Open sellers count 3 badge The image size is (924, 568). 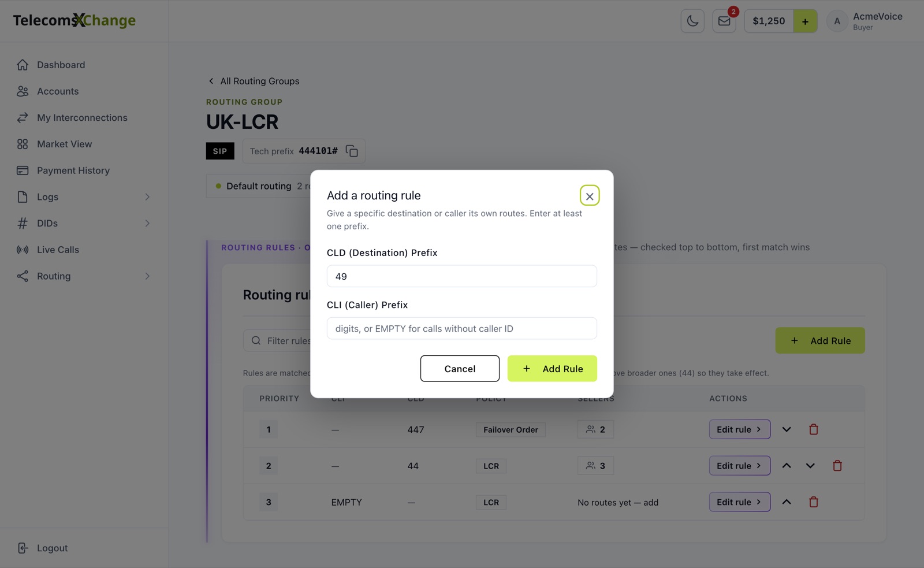coord(595,466)
